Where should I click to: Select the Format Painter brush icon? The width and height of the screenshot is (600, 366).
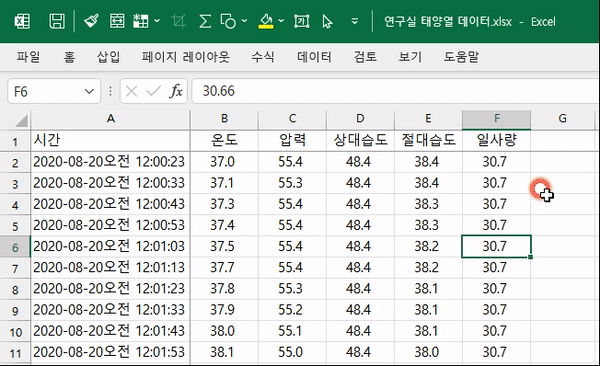[x=91, y=21]
